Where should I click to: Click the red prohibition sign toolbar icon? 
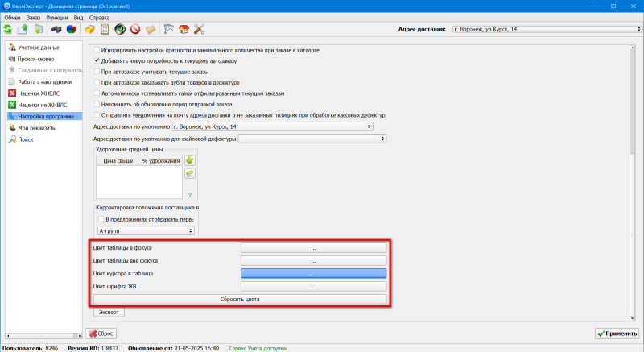point(135,30)
